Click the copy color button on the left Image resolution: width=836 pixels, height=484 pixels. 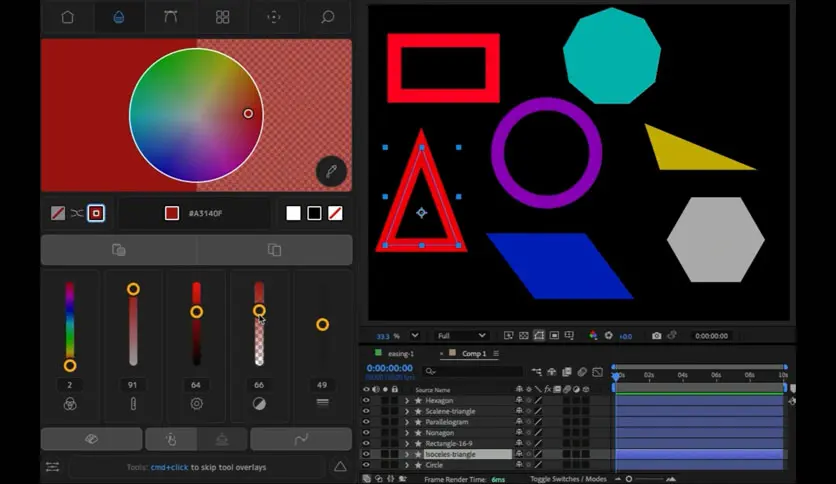click(x=119, y=249)
